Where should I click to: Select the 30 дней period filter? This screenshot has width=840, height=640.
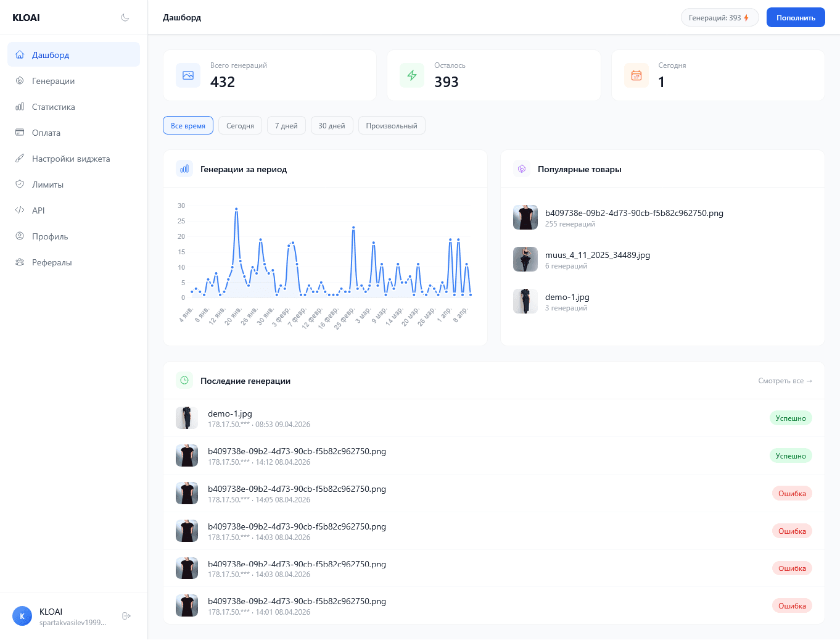(x=332, y=125)
